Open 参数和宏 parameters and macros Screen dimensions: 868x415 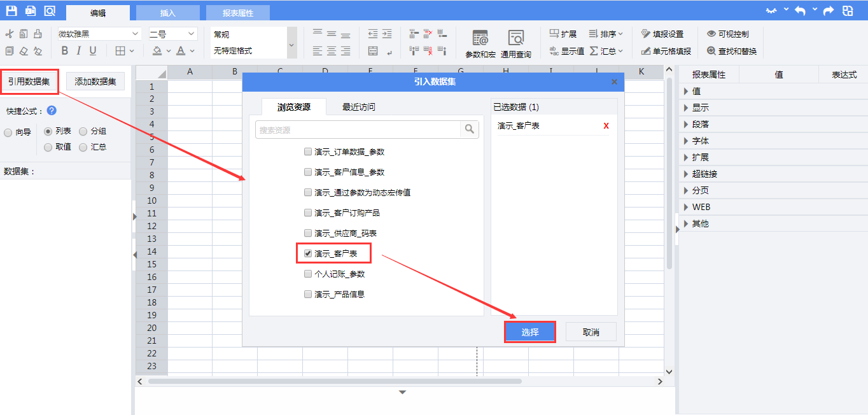tap(480, 43)
